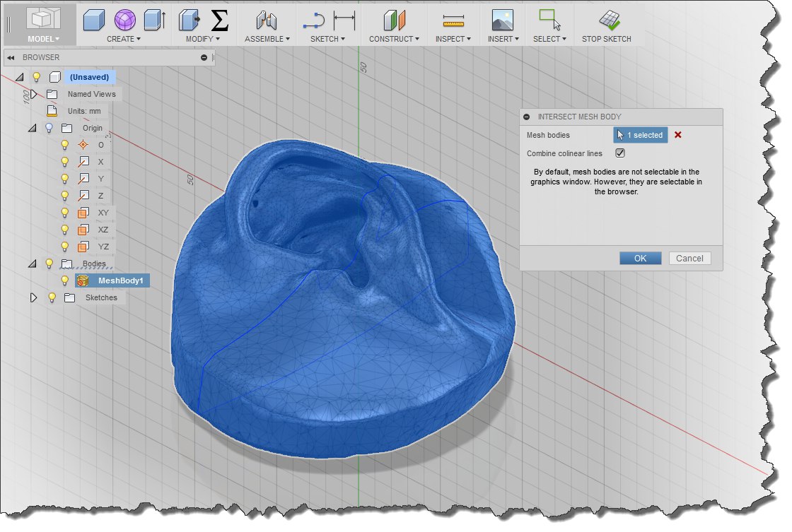Open the ASSEMBLE dropdown menu
792x532 pixels.
pyautogui.click(x=267, y=39)
